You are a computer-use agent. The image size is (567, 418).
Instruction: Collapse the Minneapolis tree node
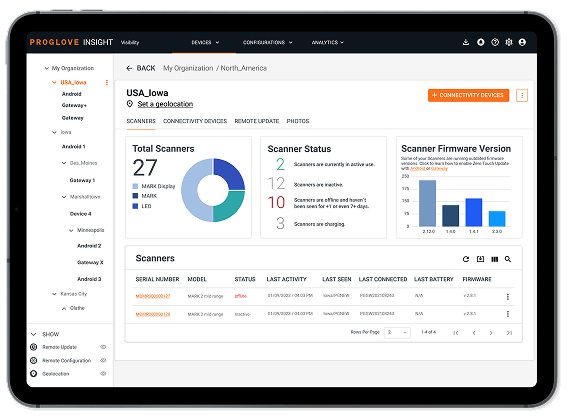tap(71, 230)
